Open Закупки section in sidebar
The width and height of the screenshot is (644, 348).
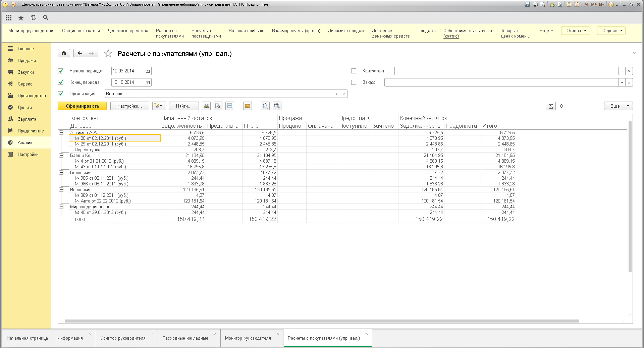click(x=27, y=72)
